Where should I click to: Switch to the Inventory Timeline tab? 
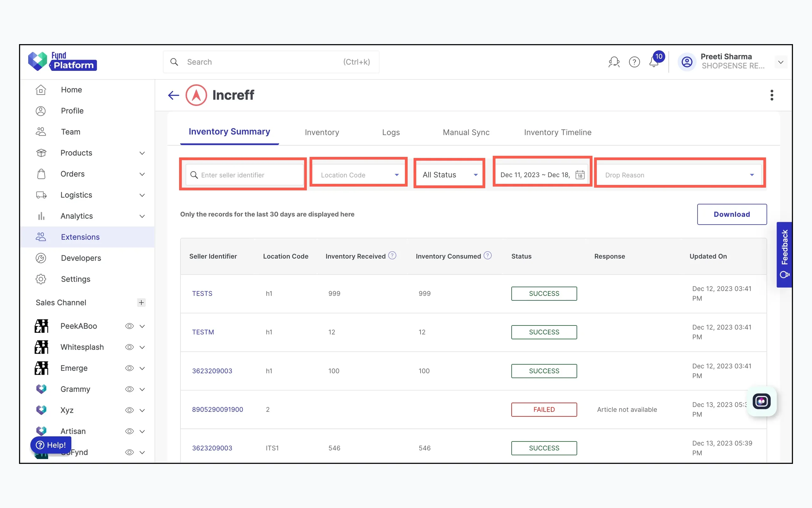click(558, 132)
